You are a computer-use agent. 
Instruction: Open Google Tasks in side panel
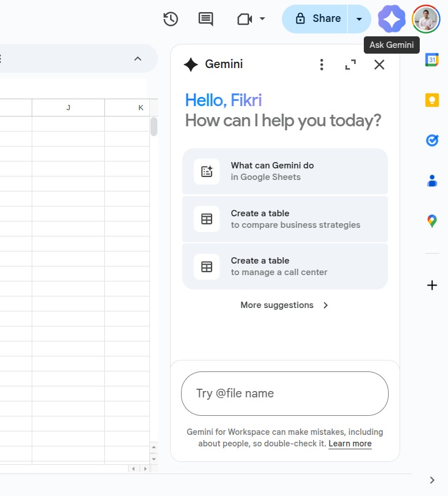[432, 140]
